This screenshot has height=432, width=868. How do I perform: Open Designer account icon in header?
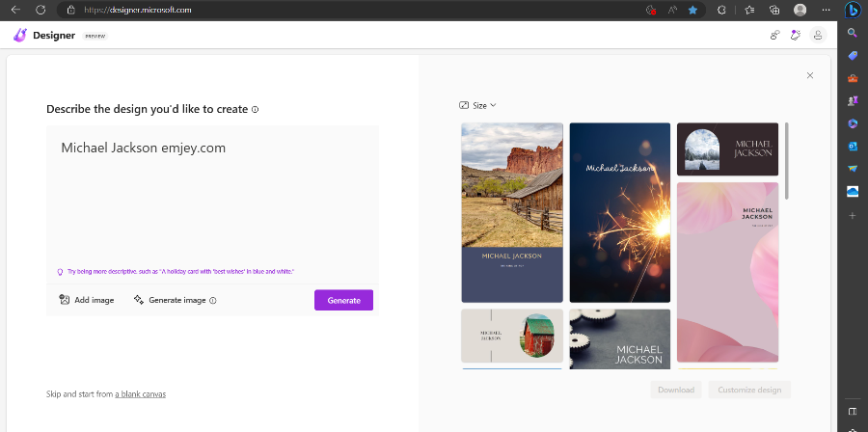tap(818, 36)
